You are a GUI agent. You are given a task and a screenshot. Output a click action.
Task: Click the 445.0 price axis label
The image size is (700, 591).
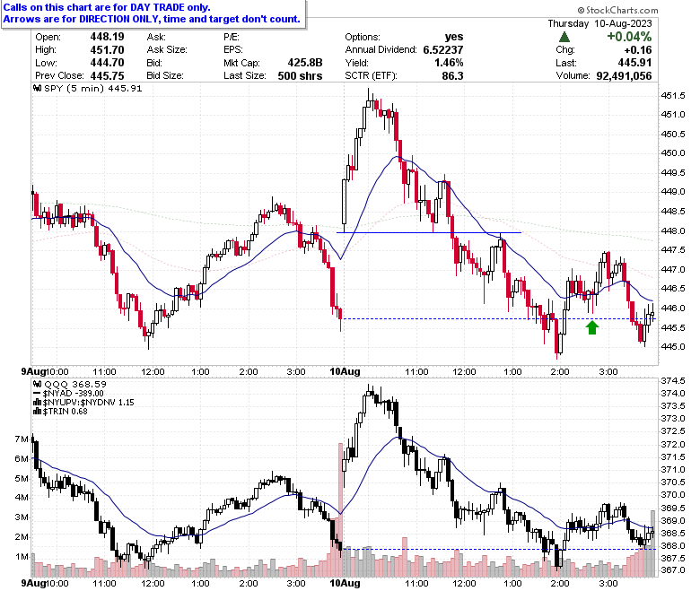point(673,346)
